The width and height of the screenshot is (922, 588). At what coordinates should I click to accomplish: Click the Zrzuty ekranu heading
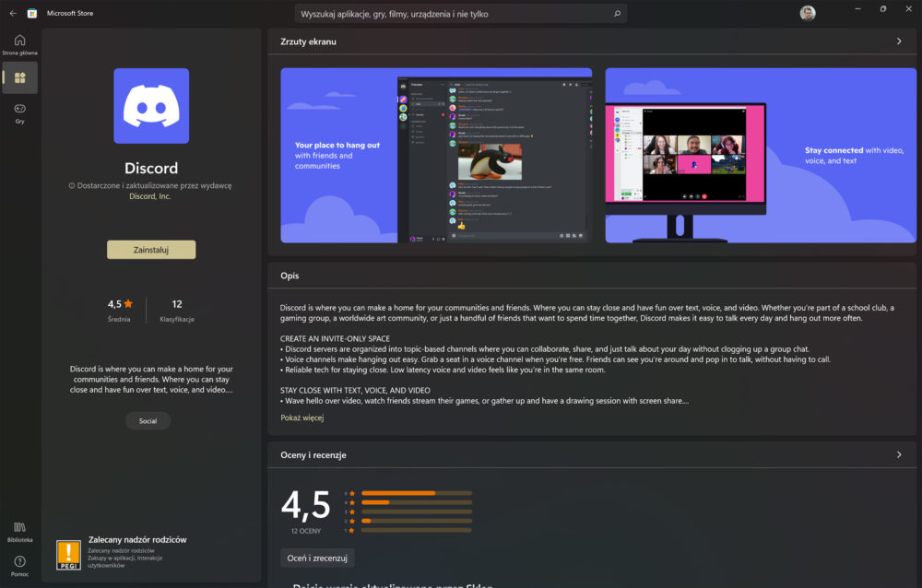(308, 41)
